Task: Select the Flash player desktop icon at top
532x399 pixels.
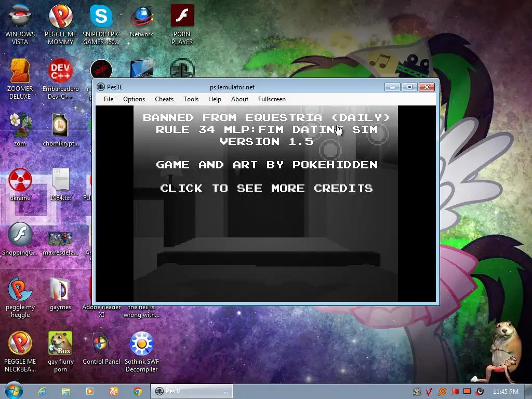Action: [182, 24]
